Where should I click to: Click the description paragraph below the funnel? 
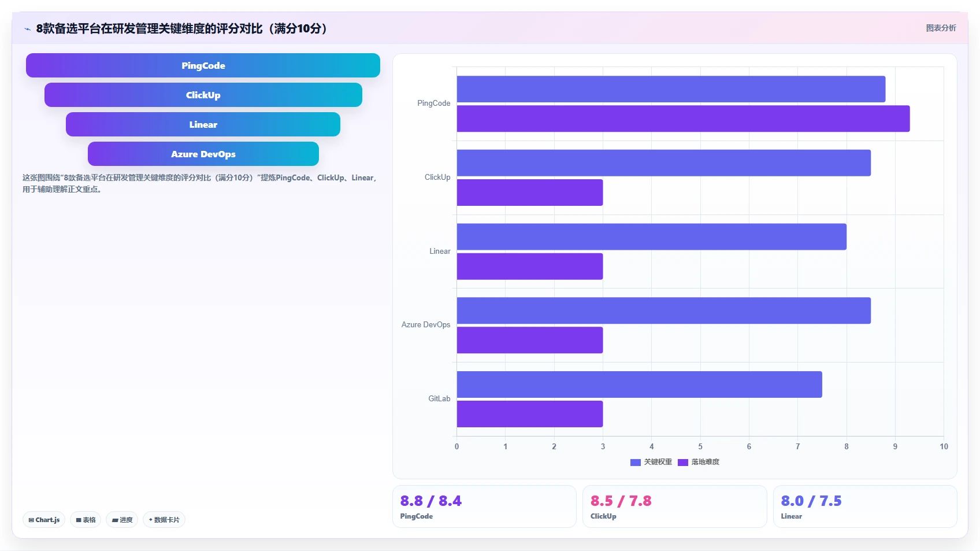(200, 183)
